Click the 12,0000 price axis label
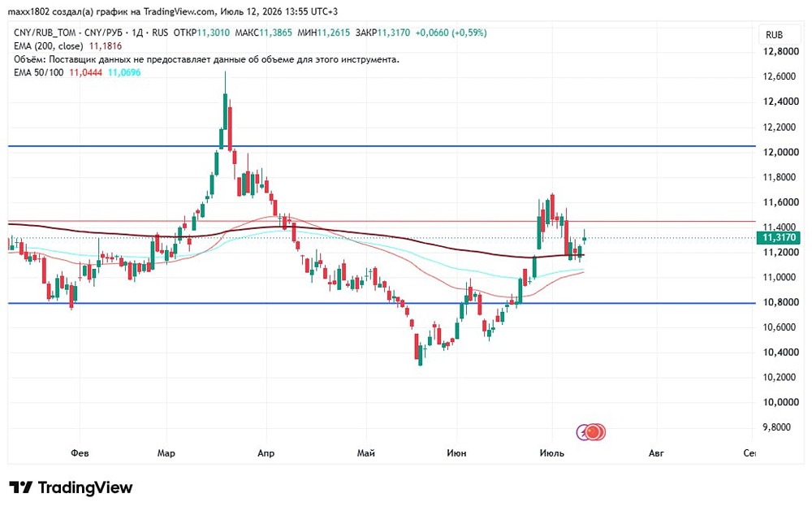 click(780, 152)
